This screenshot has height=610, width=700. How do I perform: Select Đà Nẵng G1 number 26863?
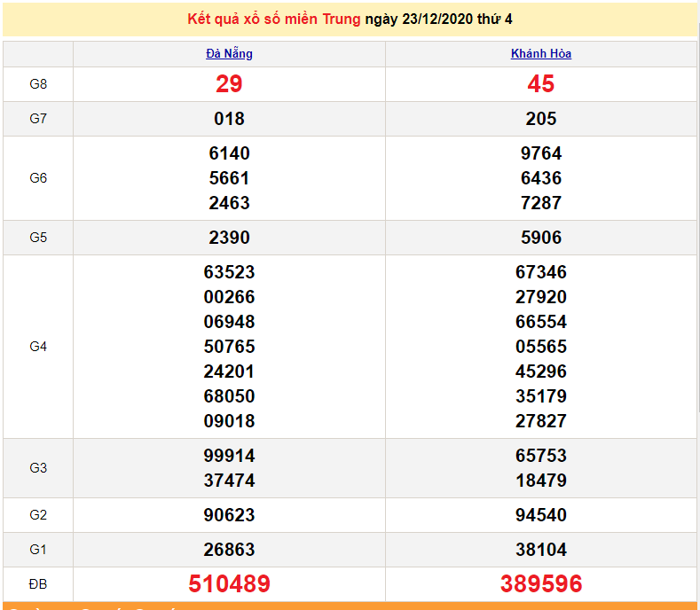(x=229, y=550)
